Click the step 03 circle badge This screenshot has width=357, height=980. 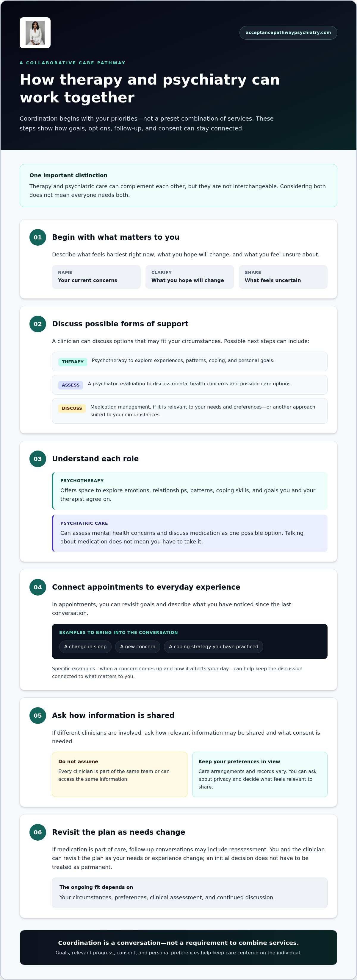(38, 459)
